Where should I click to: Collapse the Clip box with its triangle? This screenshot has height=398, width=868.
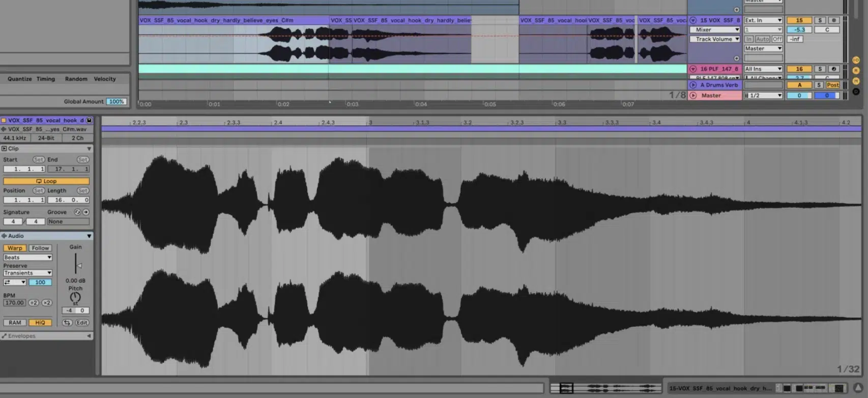(89, 149)
